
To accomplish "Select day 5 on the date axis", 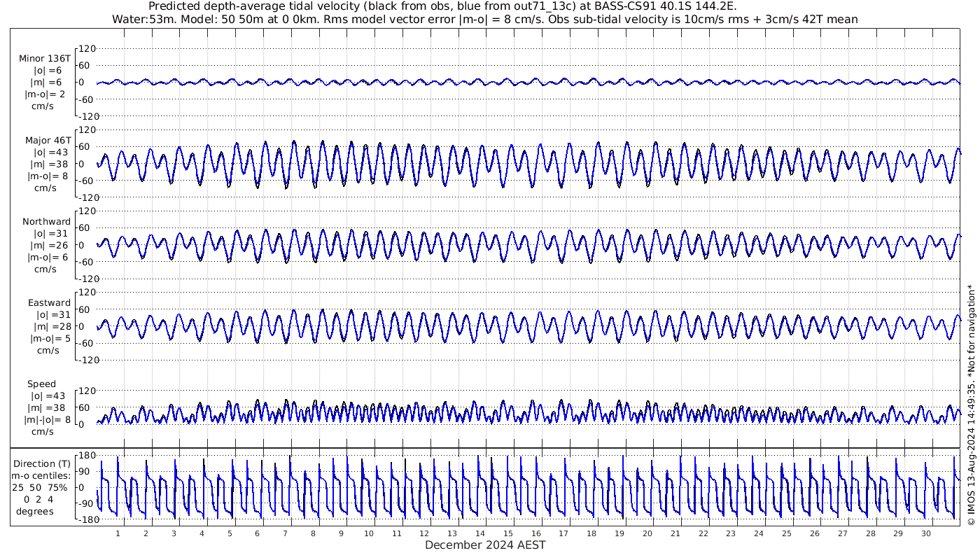I will coord(230,533).
